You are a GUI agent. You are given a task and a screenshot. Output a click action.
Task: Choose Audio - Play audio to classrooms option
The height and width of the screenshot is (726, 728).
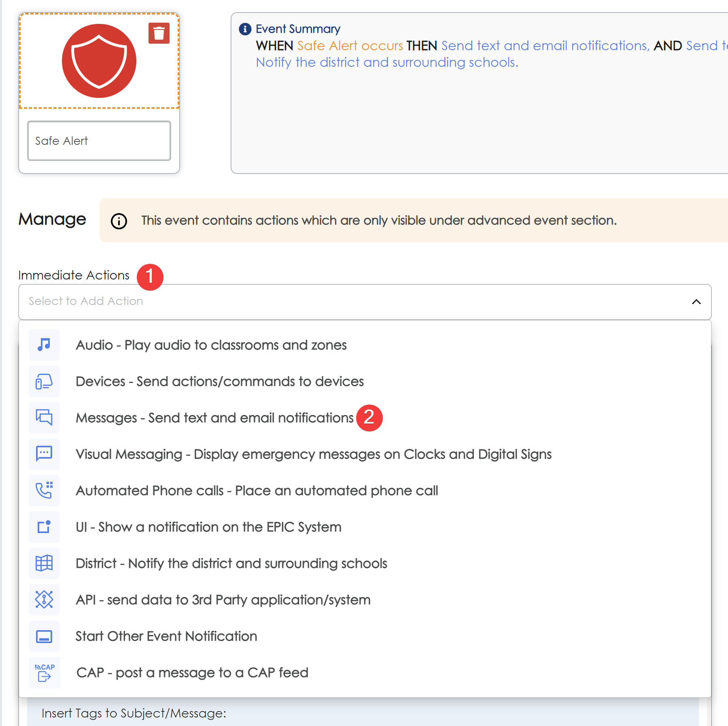(211, 345)
